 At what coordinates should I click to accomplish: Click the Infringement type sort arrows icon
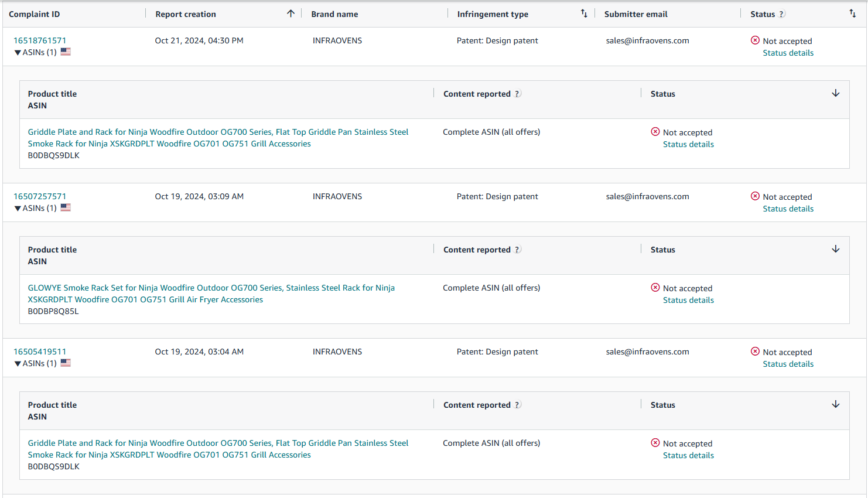pyautogui.click(x=584, y=13)
